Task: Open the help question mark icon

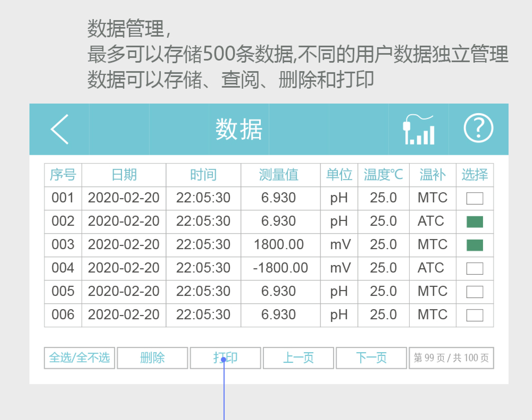Action: (478, 128)
